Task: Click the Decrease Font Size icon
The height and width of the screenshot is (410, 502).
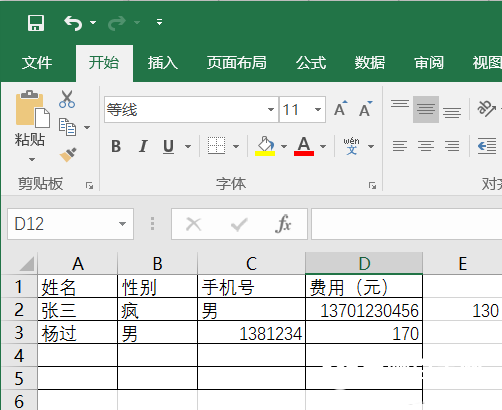Action: pyautogui.click(x=366, y=109)
